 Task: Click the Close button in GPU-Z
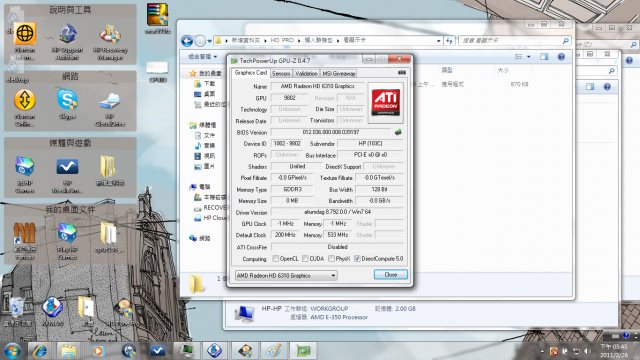391,275
